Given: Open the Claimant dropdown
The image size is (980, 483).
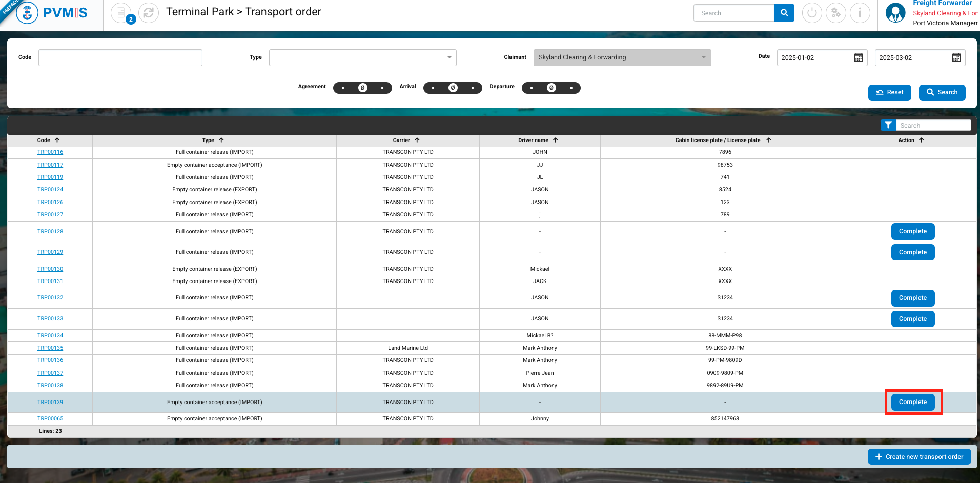Looking at the screenshot, I should 622,57.
